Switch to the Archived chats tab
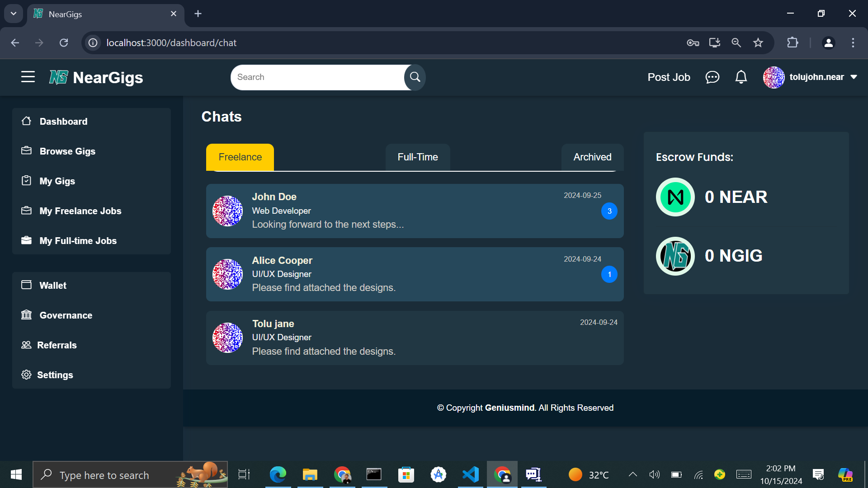This screenshot has width=868, height=488. click(x=592, y=157)
